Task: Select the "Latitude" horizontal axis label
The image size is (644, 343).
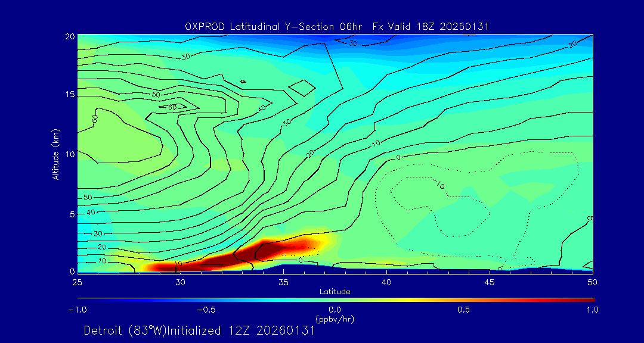Action: point(335,292)
